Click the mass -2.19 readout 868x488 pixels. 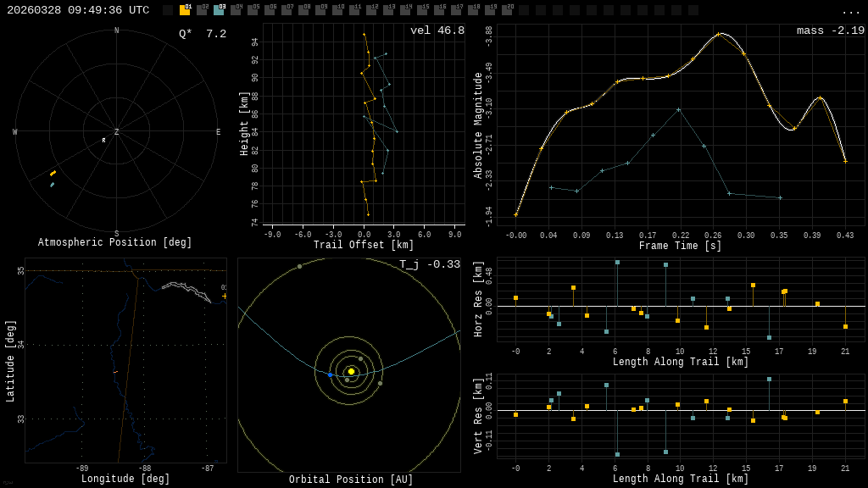coord(830,30)
